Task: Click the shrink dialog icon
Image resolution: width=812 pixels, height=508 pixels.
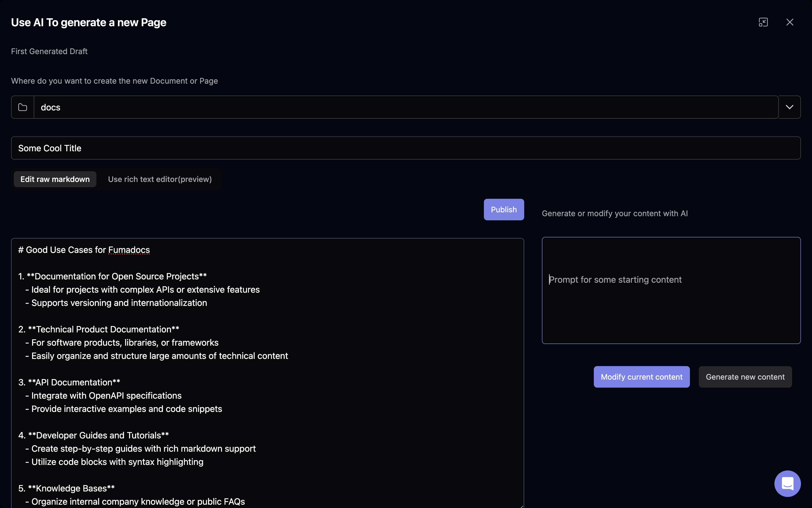Action: [763, 22]
